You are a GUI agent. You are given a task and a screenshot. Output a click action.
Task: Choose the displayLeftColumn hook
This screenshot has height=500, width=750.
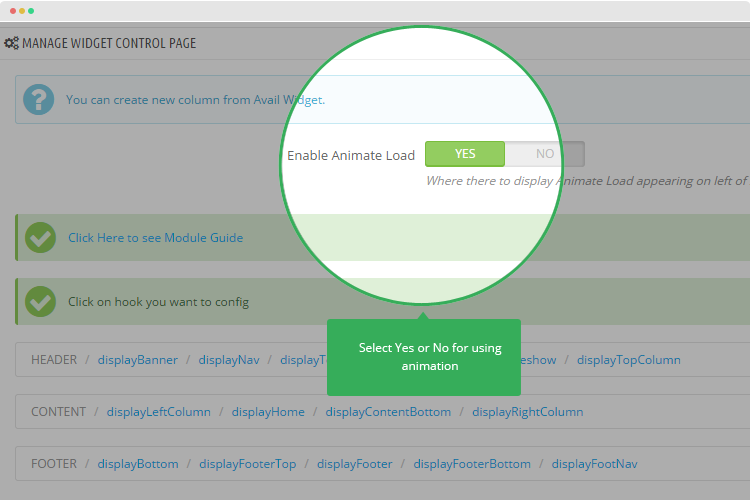[159, 412]
